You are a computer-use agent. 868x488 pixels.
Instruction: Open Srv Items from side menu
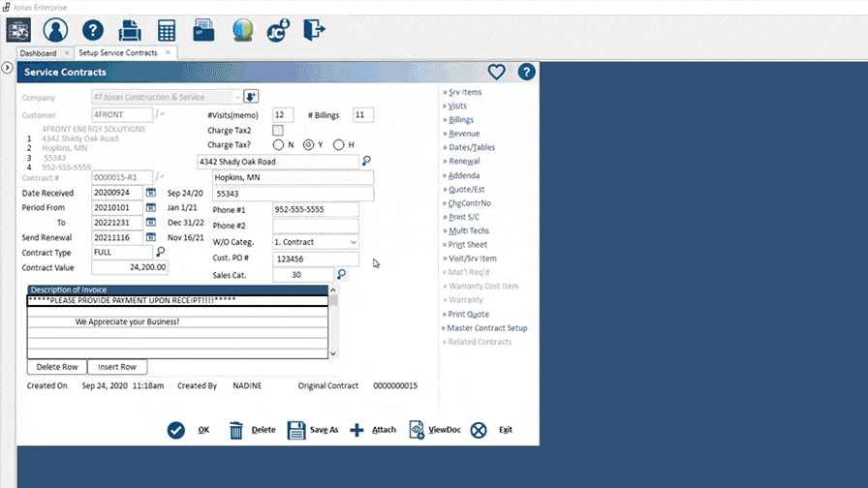[x=465, y=92]
